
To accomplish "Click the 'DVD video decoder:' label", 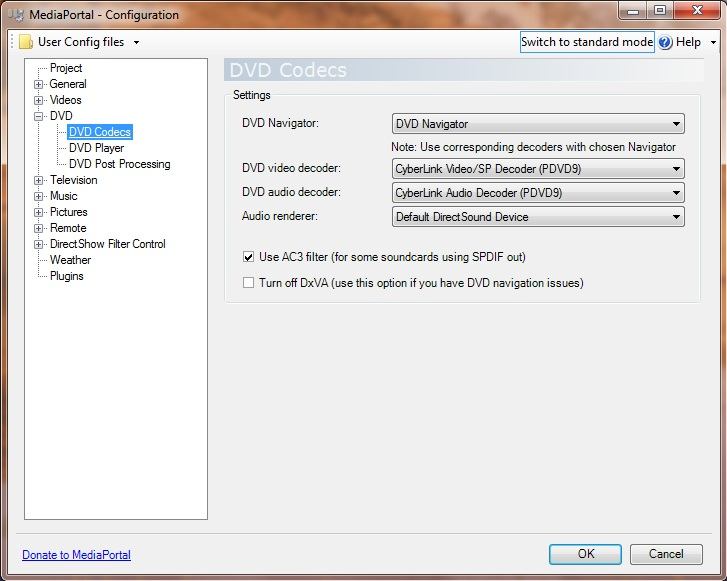I will pyautogui.click(x=291, y=168).
